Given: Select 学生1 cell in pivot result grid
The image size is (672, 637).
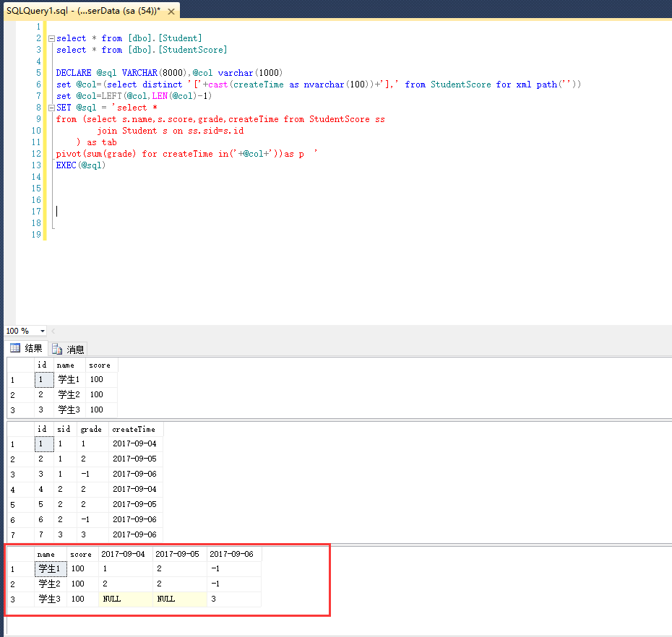Looking at the screenshot, I should coord(51,569).
